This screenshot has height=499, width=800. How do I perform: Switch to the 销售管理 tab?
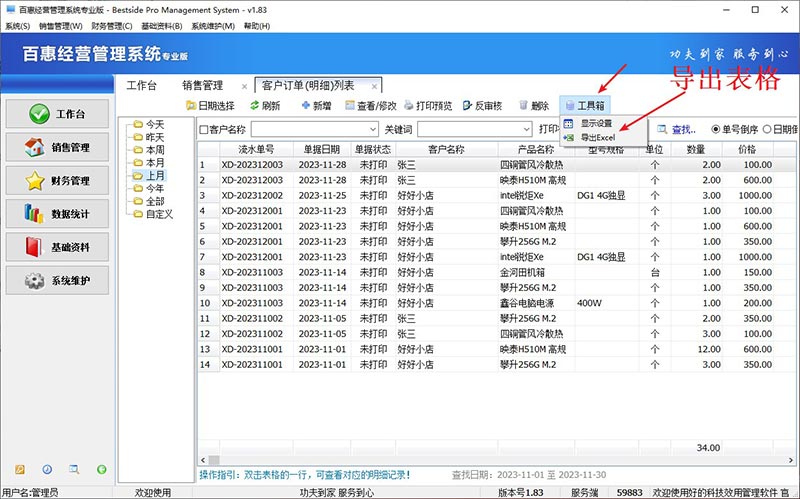(x=202, y=85)
